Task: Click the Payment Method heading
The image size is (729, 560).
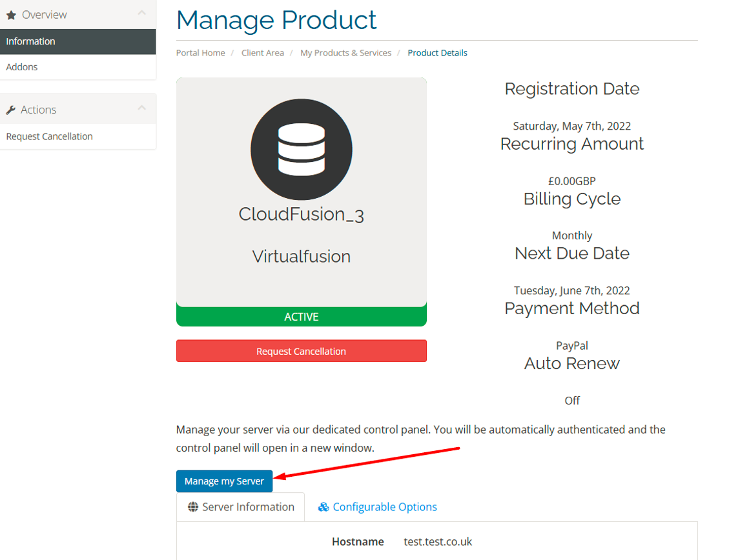Action: click(x=572, y=308)
